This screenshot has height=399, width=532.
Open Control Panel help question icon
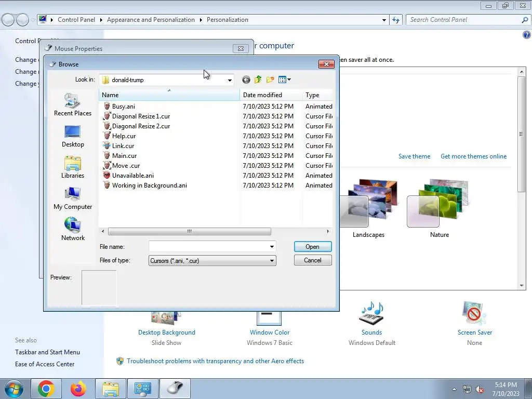[x=527, y=35]
